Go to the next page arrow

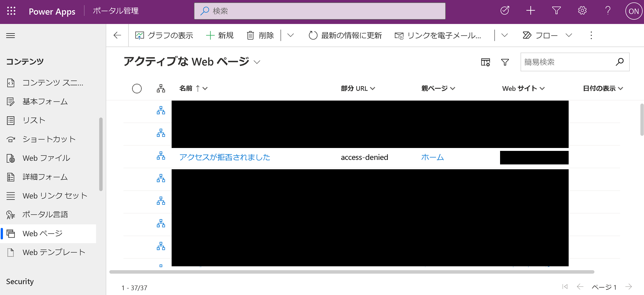click(629, 287)
